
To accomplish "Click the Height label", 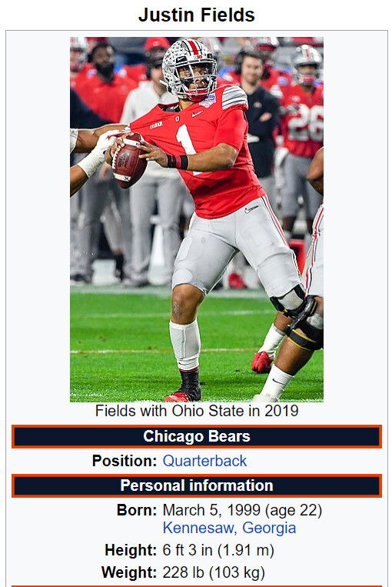I will [131, 550].
